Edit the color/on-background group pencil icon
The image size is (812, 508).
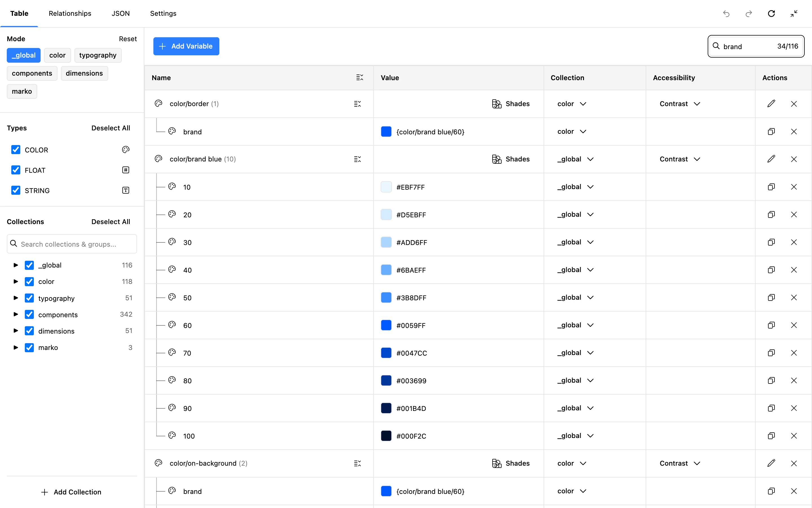coord(771,463)
